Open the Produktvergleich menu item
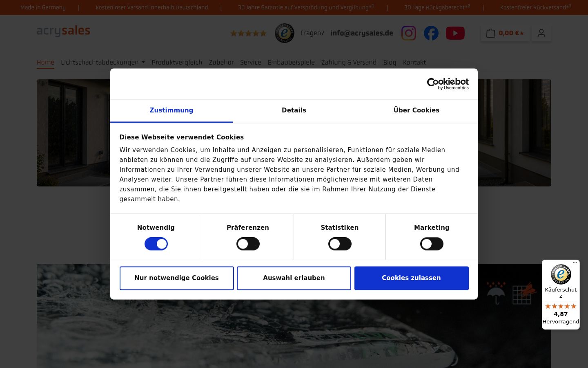 (x=177, y=62)
